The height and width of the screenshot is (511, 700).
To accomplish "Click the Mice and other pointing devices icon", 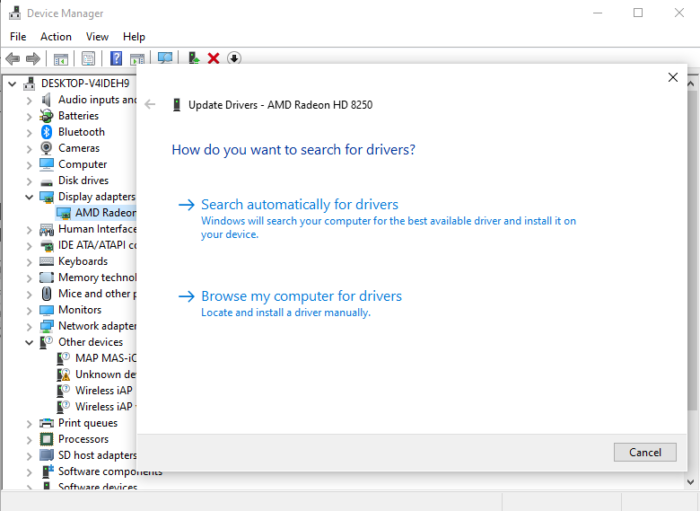I will (46, 293).
